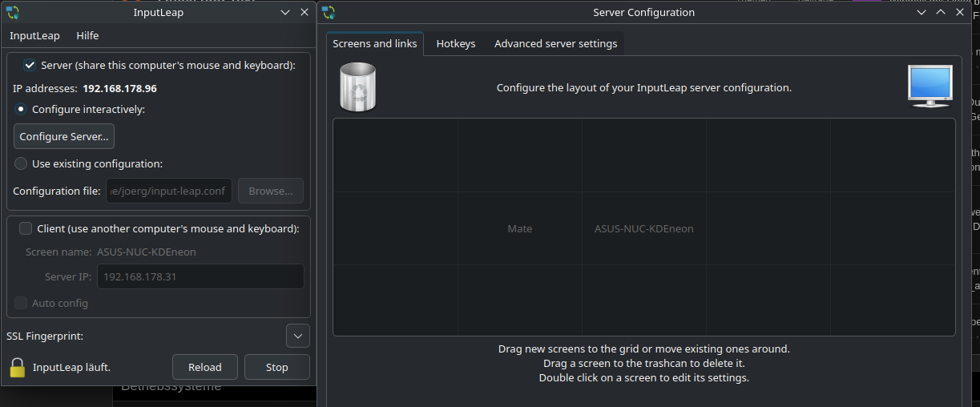Click the InputLeap window title bar app icon
The width and height of the screenshot is (980, 407).
[13, 12]
